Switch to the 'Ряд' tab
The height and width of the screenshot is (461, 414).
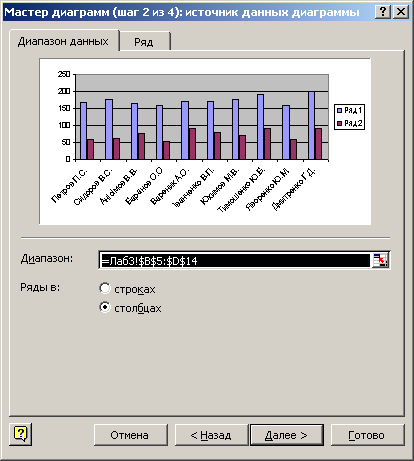pos(144,42)
